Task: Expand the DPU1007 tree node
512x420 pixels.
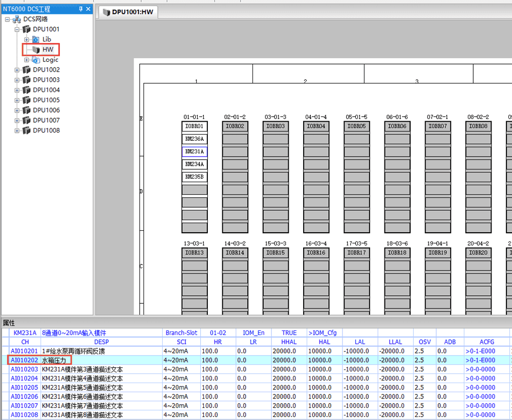Action: 17,121
